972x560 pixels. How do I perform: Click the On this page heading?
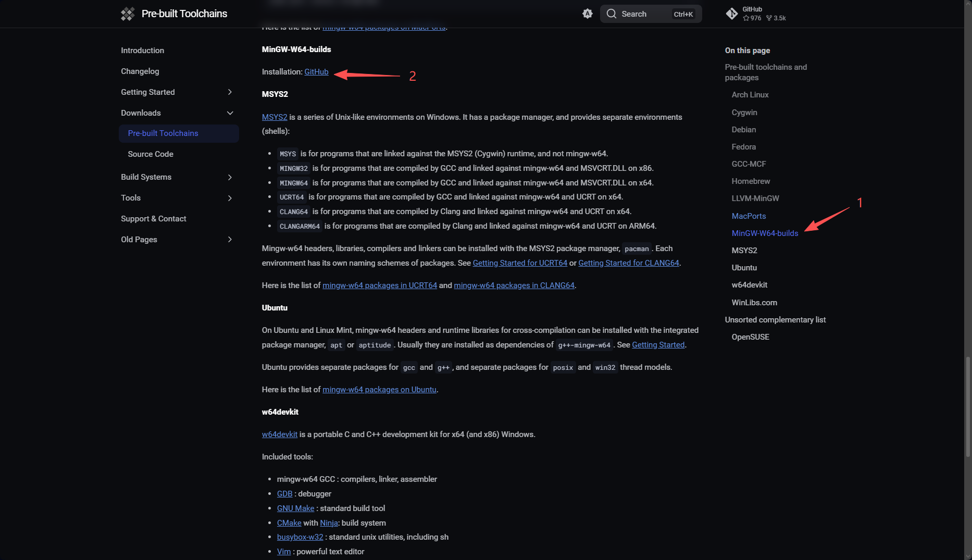[x=747, y=51]
